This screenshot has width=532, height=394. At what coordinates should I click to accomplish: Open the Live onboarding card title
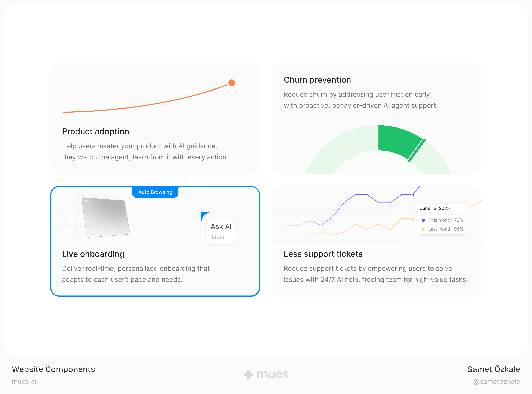(93, 254)
